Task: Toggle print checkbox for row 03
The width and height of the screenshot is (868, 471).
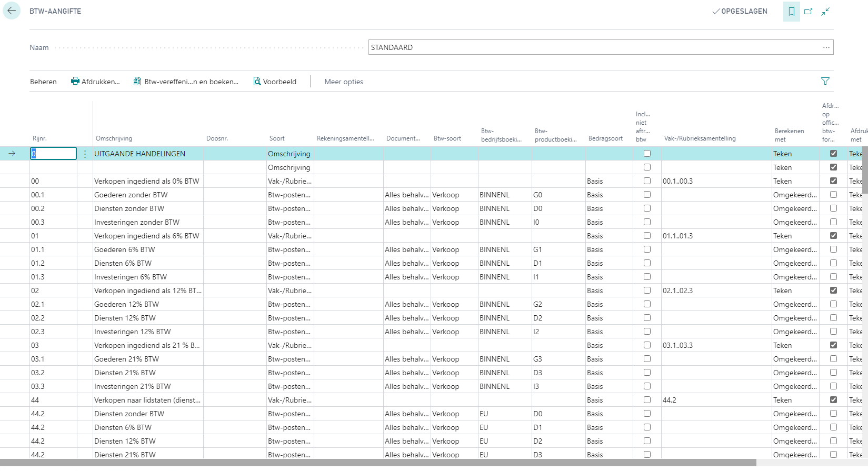Action: [x=833, y=345]
